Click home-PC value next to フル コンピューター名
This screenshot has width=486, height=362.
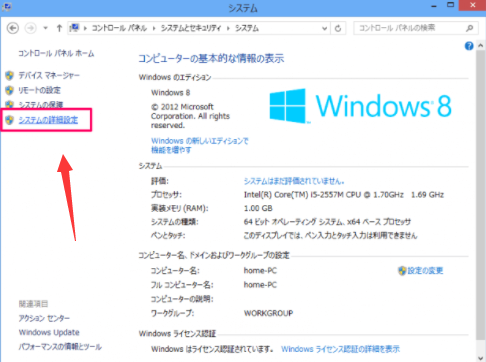(x=260, y=285)
